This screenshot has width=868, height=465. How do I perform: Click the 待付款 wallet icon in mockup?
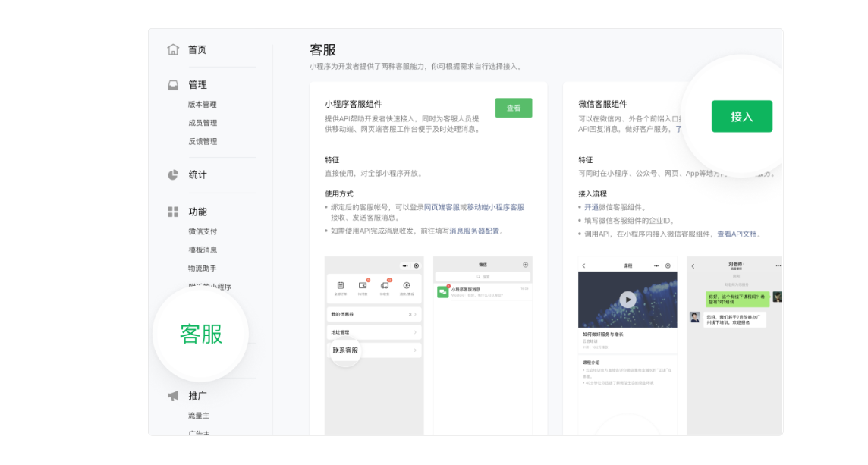tap(363, 286)
